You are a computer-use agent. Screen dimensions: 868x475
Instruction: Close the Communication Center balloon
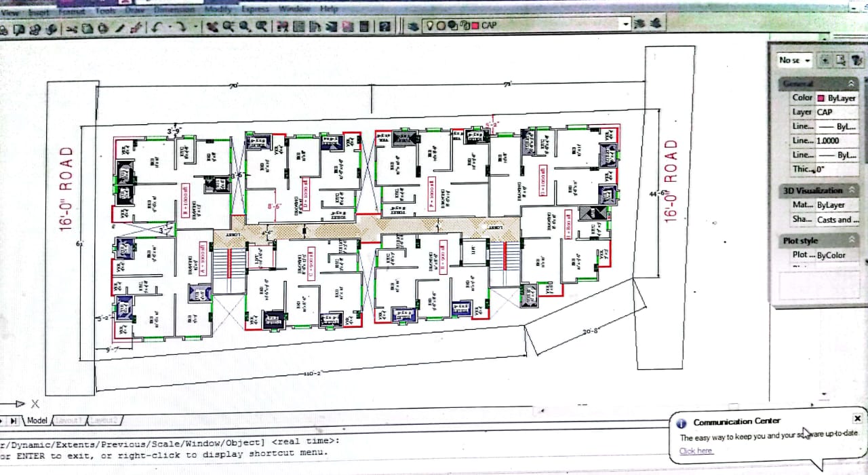[857, 419]
